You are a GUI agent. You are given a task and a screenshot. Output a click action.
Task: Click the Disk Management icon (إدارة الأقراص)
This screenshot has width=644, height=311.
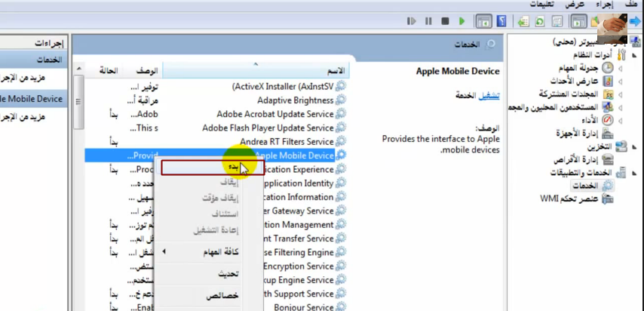click(x=608, y=159)
